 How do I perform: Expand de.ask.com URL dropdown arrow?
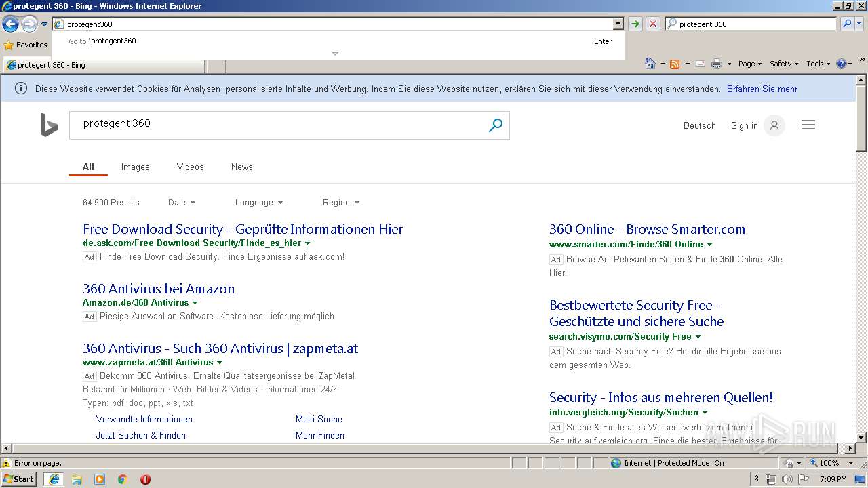coord(307,243)
